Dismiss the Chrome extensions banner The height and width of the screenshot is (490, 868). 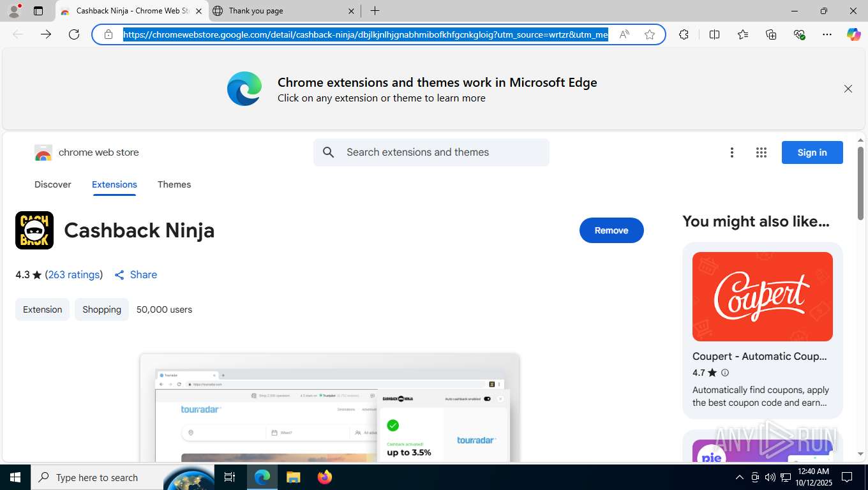click(848, 89)
